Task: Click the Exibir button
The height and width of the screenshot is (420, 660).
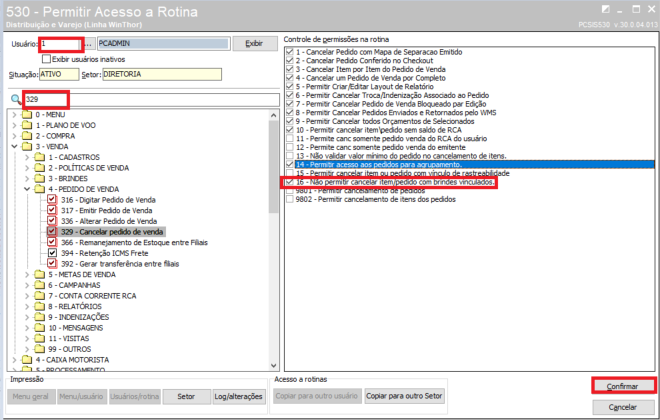Action: tap(255, 43)
